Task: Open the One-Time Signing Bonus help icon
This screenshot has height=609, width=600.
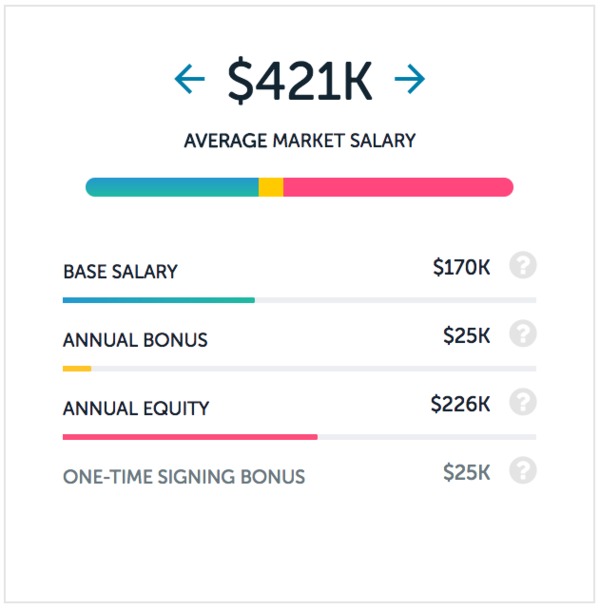Action: tap(523, 470)
